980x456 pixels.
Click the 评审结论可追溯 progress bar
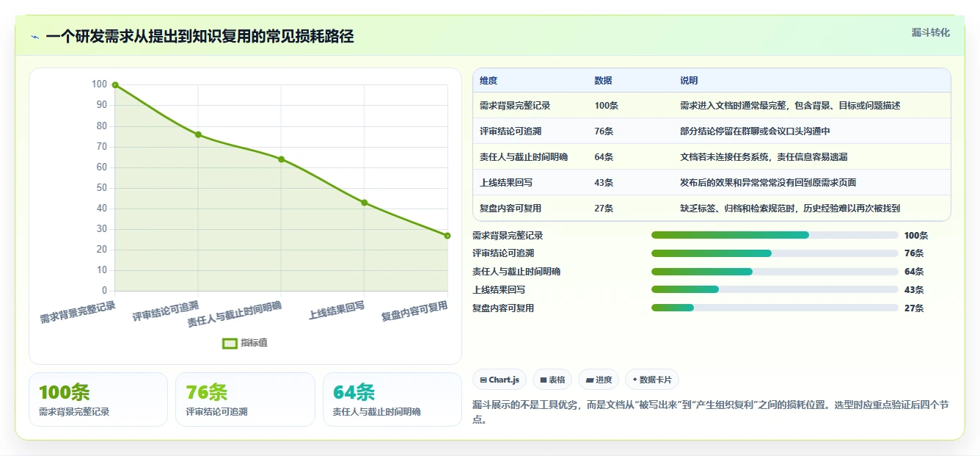click(775, 253)
